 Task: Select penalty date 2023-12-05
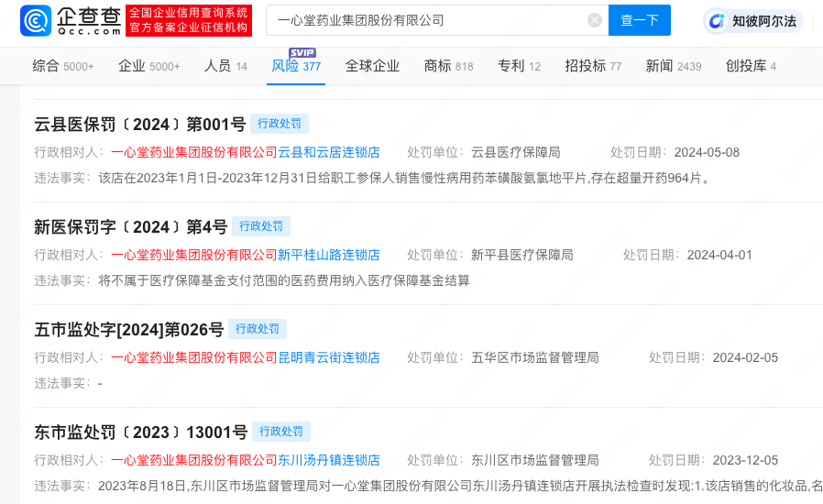[745, 460]
